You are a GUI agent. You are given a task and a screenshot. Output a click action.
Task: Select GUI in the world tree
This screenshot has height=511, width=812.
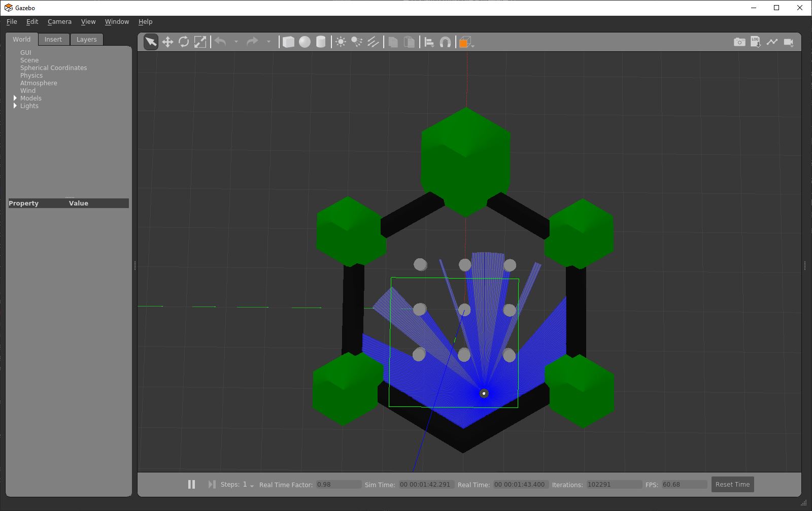(25, 52)
